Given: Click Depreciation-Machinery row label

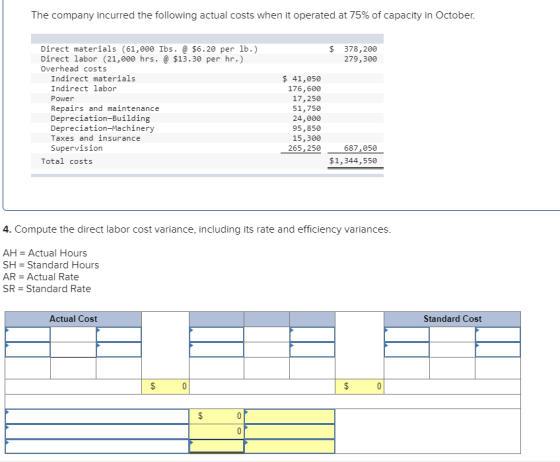Looking at the screenshot, I should (x=102, y=128).
